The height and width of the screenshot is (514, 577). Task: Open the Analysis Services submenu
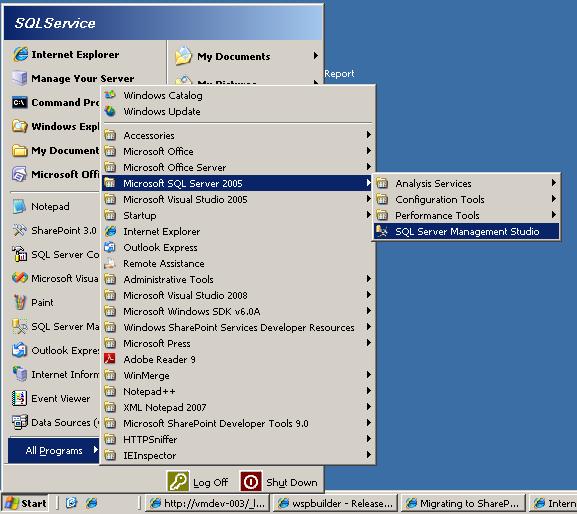pos(466,183)
